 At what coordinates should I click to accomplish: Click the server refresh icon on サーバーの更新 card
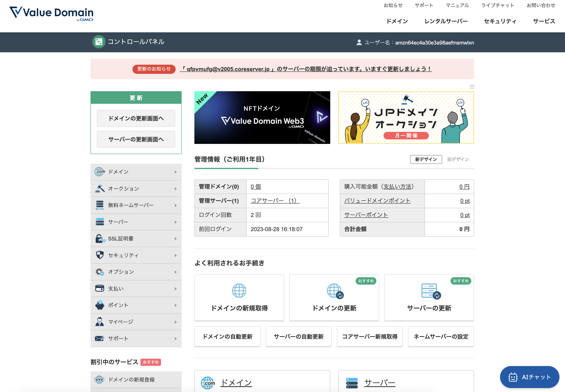[x=431, y=291]
